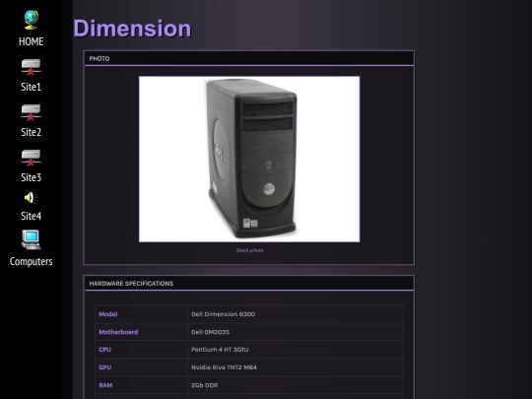The height and width of the screenshot is (399, 532).
Task: Open the Site1 server icon
Action: pos(31,67)
